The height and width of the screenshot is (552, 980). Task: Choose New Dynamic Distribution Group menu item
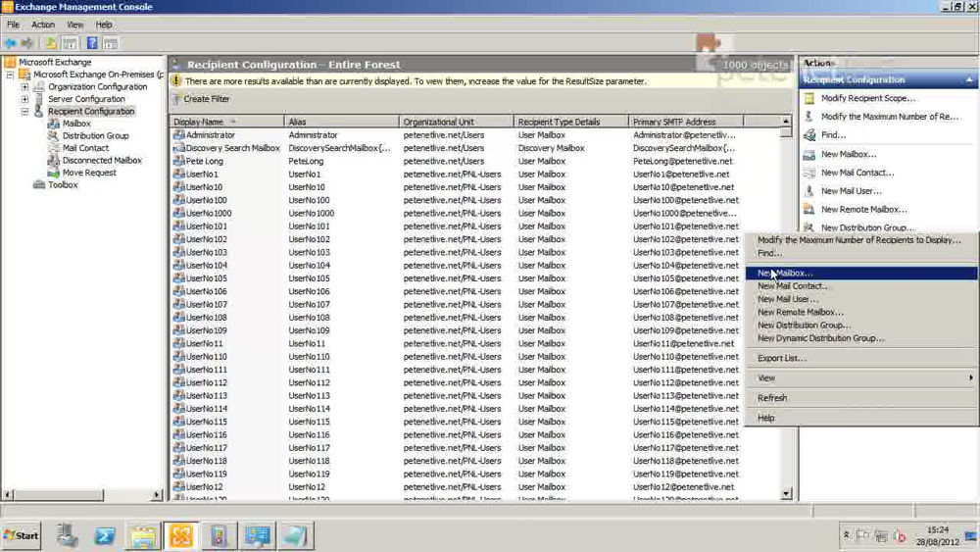861,338
